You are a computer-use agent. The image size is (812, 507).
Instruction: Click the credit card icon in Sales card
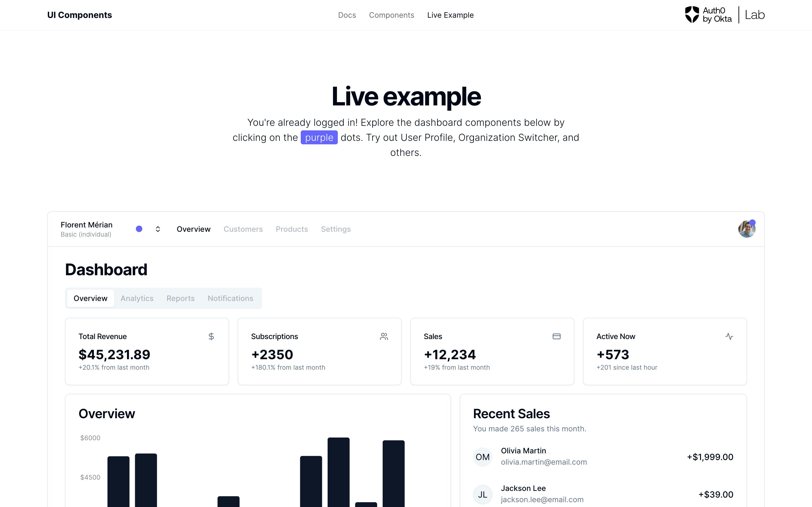(x=556, y=336)
